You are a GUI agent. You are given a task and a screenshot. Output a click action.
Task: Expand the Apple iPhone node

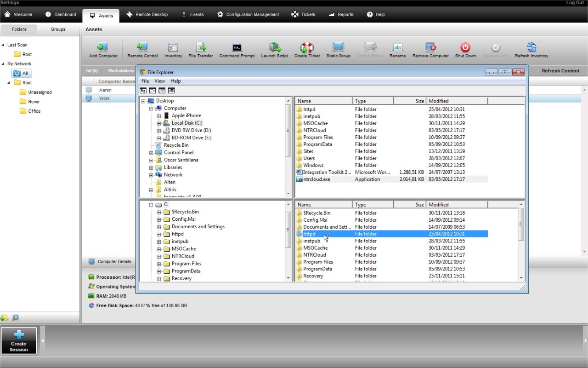point(159,115)
